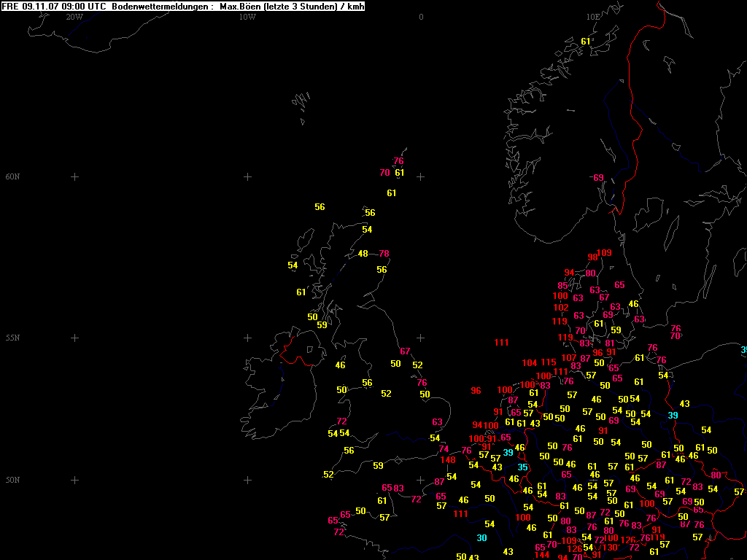
Task: Select the 55N latitude label
Action: pyautogui.click(x=12, y=338)
